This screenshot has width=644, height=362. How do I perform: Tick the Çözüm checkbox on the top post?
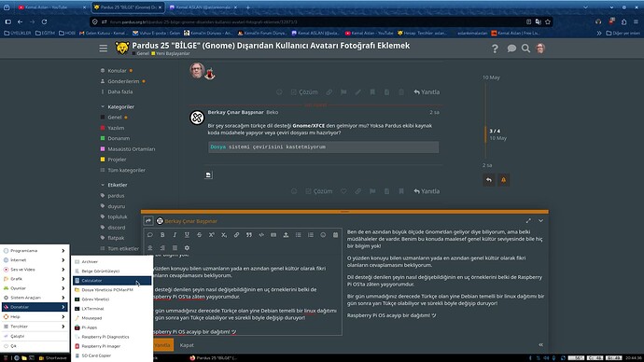coord(304,92)
